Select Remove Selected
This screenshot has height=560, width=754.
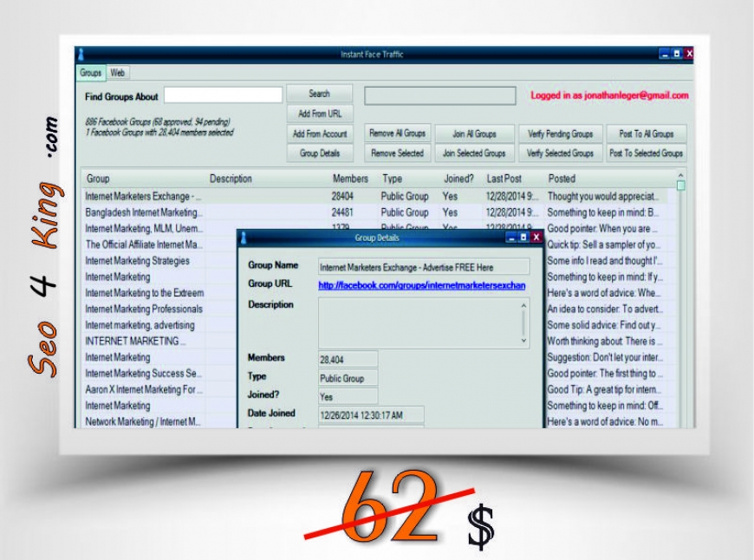[397, 153]
